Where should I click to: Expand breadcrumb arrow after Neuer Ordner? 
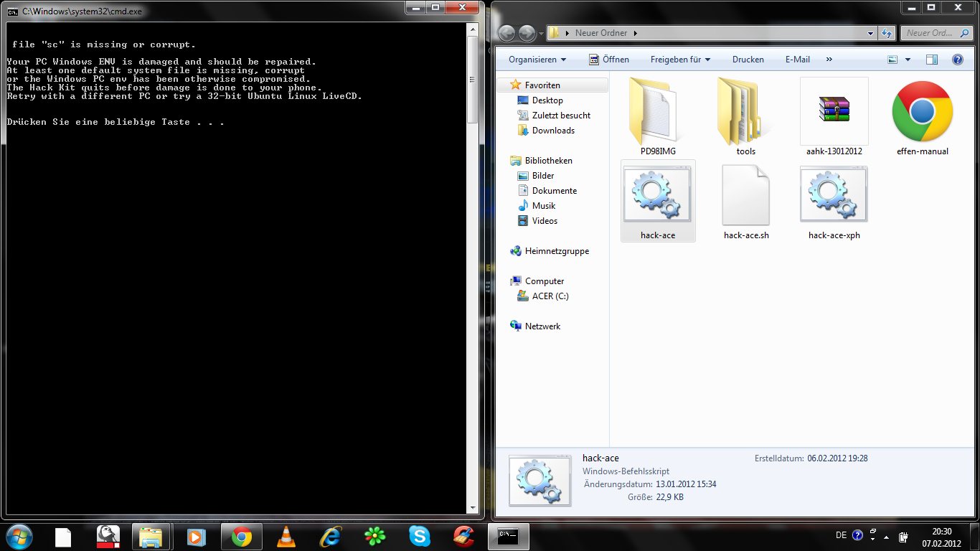(x=635, y=33)
